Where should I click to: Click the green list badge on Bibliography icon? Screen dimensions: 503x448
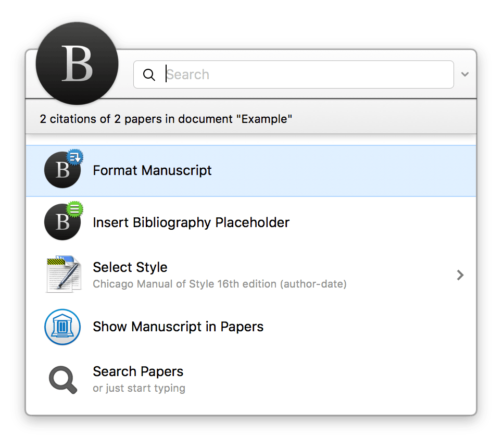click(x=75, y=209)
